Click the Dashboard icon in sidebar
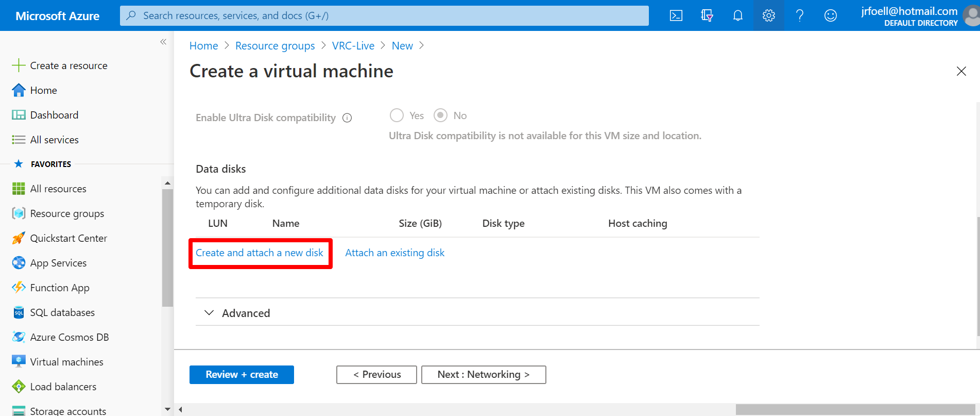 point(19,115)
